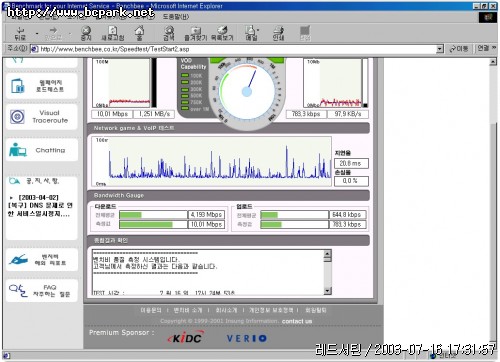Screen dimensions: 500x362
Task: Click the 20.8 ms delay value
Action: 351,163
